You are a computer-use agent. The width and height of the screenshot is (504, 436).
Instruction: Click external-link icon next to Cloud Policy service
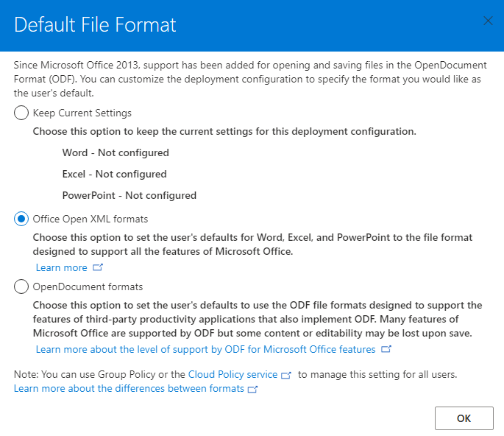pos(285,375)
